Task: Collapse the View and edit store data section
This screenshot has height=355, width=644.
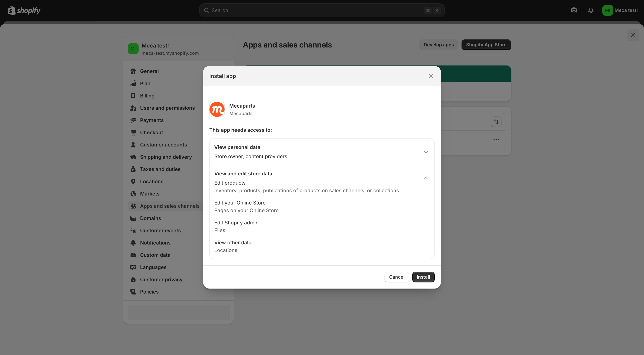Action: tap(426, 178)
